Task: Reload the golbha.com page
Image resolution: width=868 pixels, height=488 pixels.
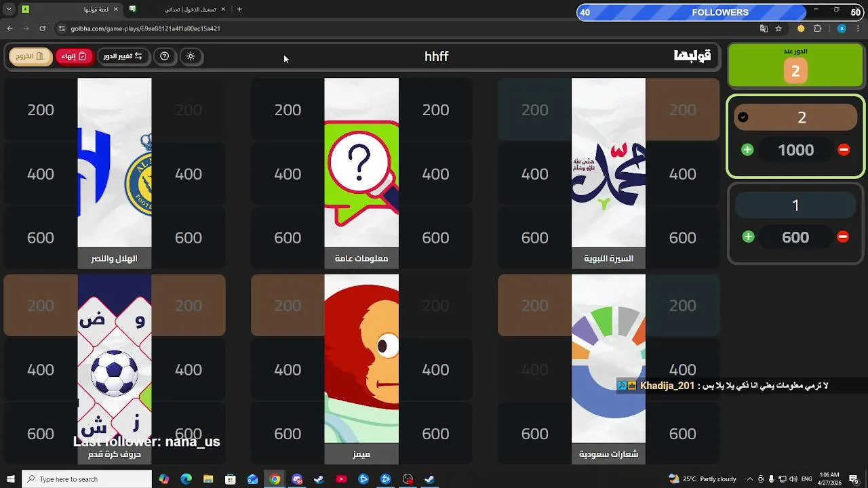Action: tap(42, 28)
